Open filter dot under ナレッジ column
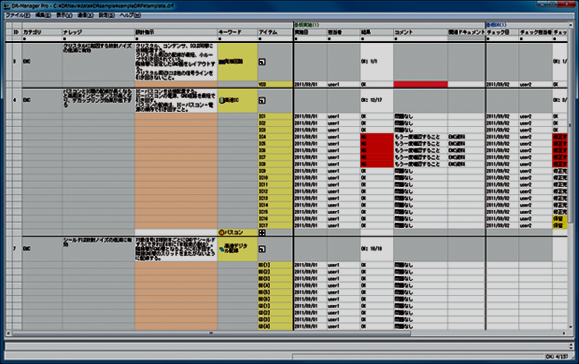The height and width of the screenshot is (364, 579). click(65, 38)
